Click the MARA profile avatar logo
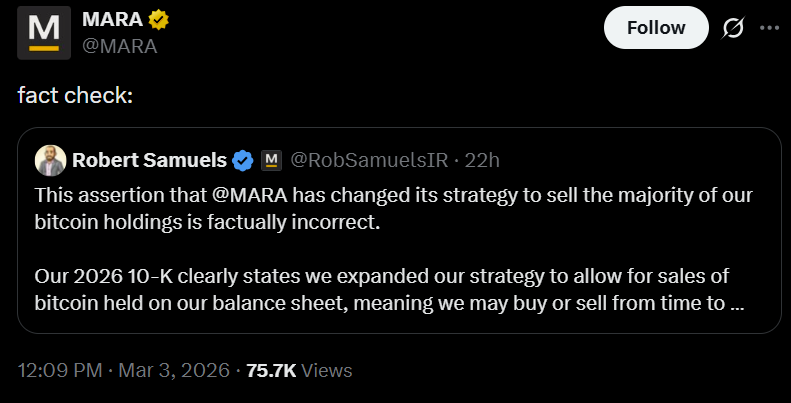 [x=44, y=32]
